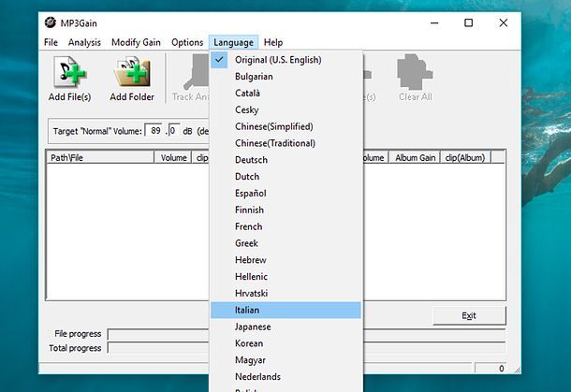Select Cesky language
The height and width of the screenshot is (392, 571).
(x=285, y=109)
